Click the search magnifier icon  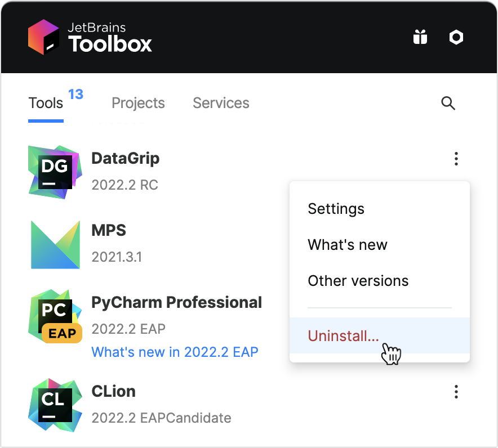tap(448, 103)
